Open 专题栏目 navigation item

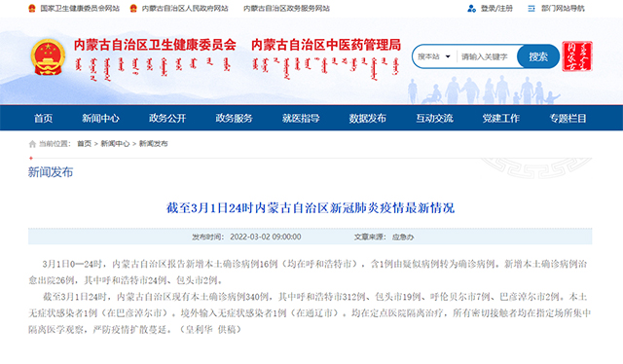[568, 118]
